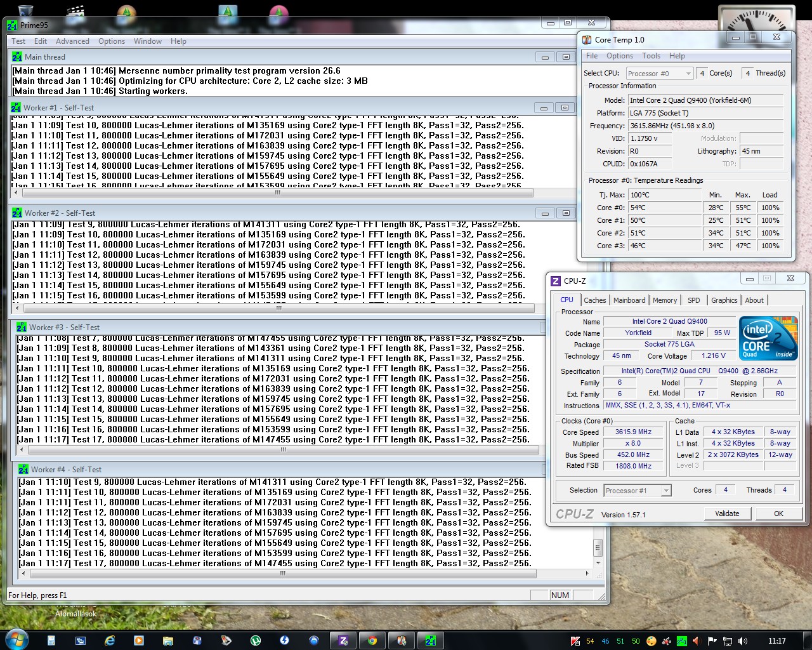Click the Core Temp title bar icon

[x=587, y=39]
